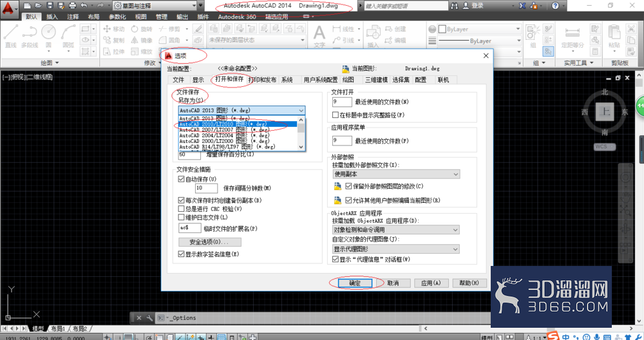This screenshot has width=644, height=340.
Task: Toggle retain xref layer changes checkbox
Action: coord(348,186)
